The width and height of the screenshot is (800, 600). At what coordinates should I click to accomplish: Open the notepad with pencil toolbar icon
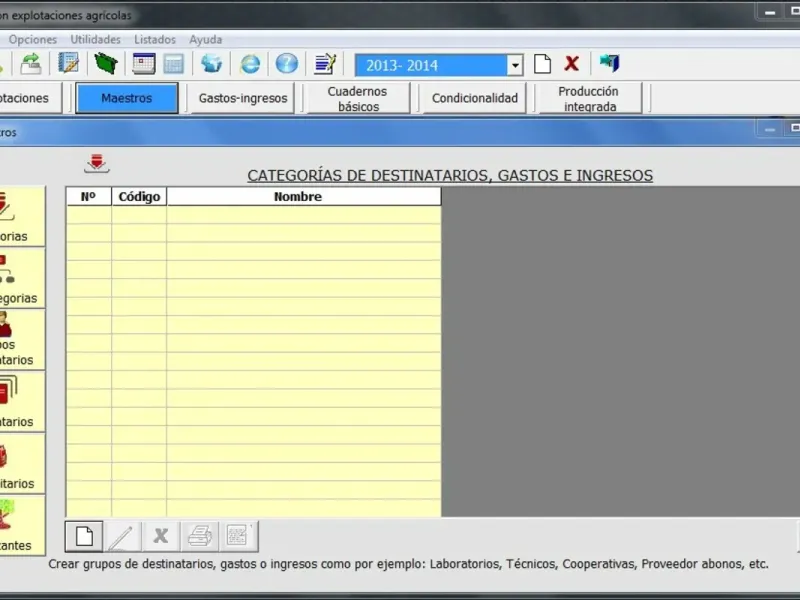click(68, 64)
